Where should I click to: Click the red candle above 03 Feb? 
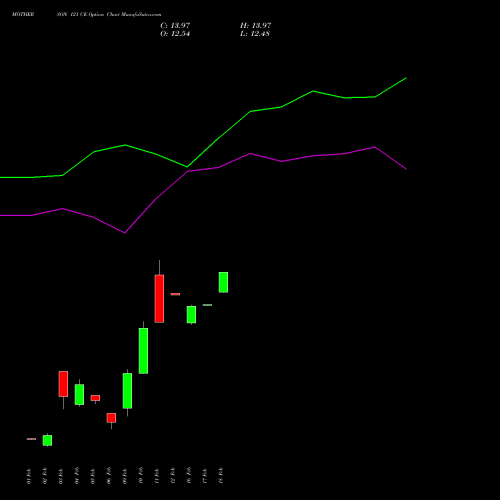click(x=63, y=384)
